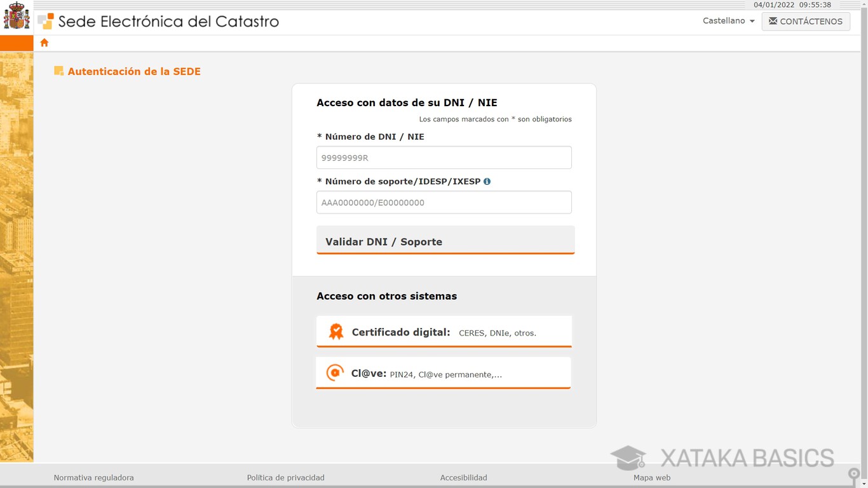The height and width of the screenshot is (488, 868).
Task: Open the Castellano language dropdown
Action: point(723,20)
